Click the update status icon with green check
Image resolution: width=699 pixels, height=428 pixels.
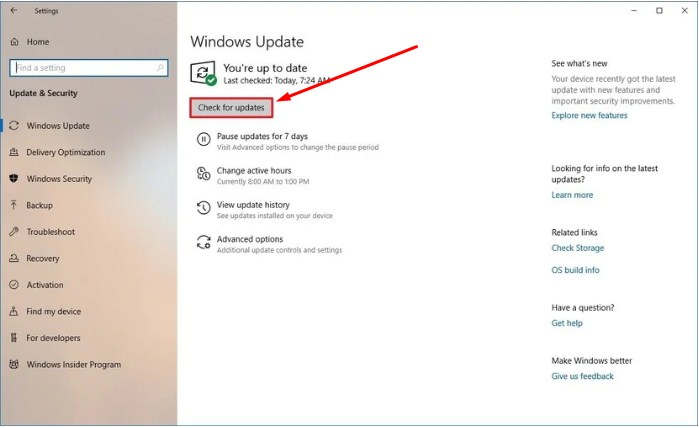coord(203,73)
